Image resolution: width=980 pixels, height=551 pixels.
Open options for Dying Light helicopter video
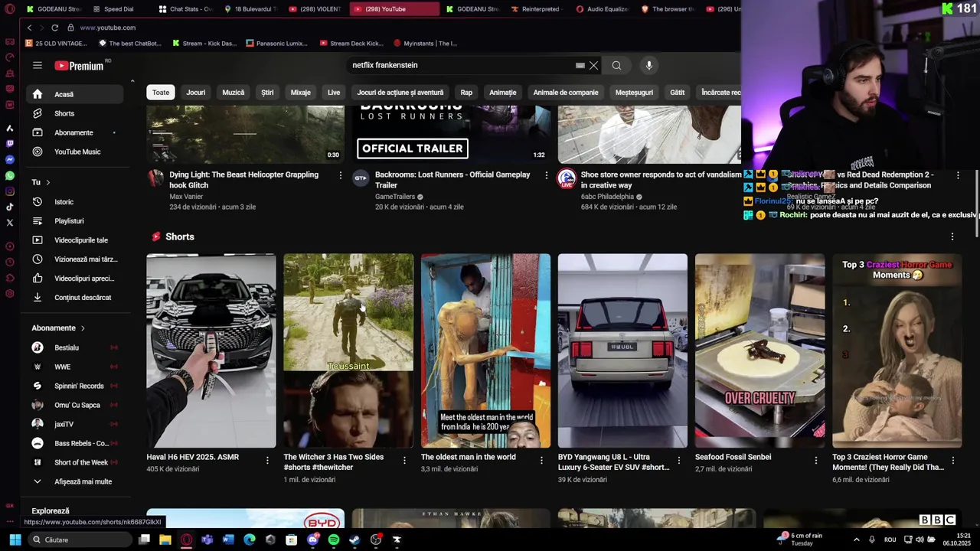341,175
